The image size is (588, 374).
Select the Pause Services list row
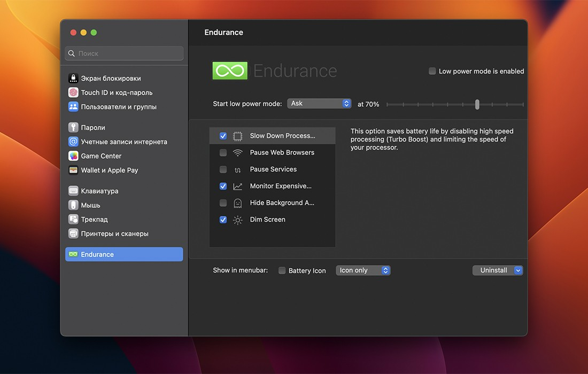pyautogui.click(x=273, y=169)
